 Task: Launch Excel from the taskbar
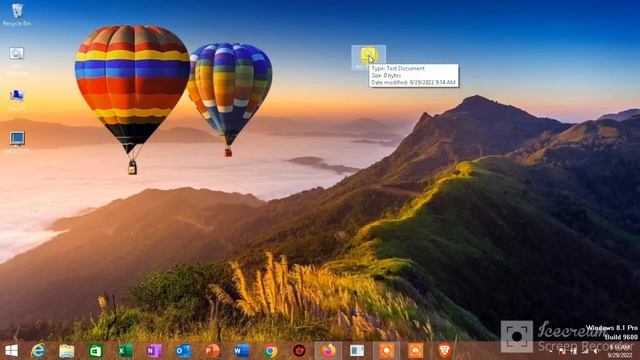tap(125, 351)
